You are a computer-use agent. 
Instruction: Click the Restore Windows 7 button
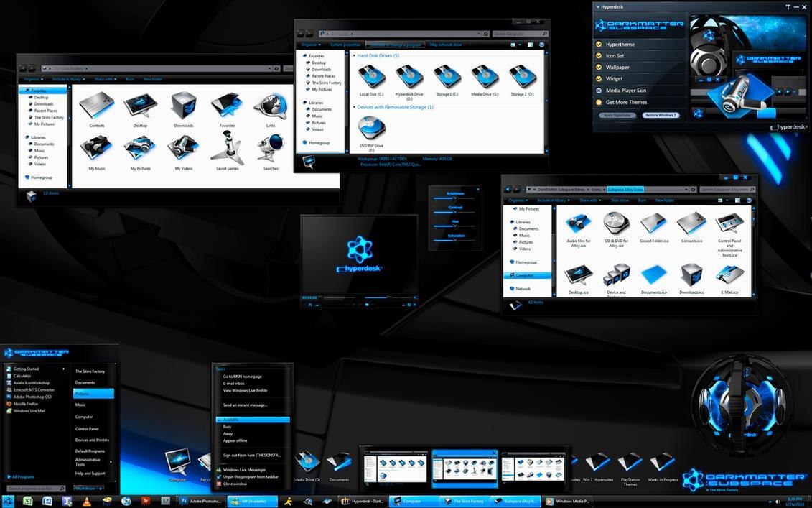click(661, 115)
